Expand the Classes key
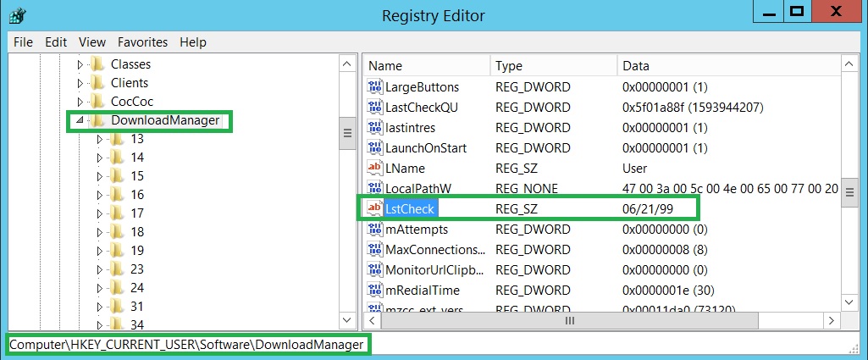The height and width of the screenshot is (360, 868). tap(80, 64)
